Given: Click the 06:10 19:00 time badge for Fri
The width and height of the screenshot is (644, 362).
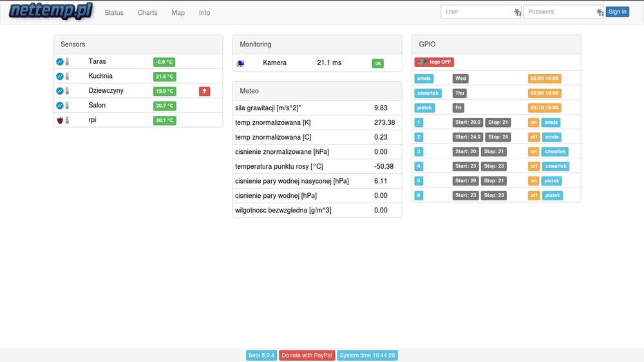Looking at the screenshot, I should coord(545,108).
